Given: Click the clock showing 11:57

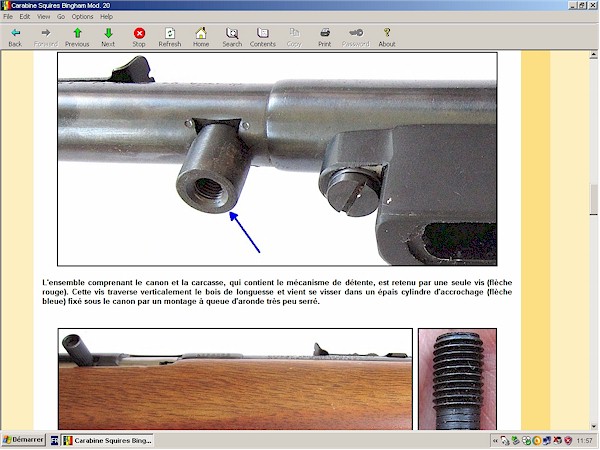Looking at the screenshot, I should tap(584, 441).
